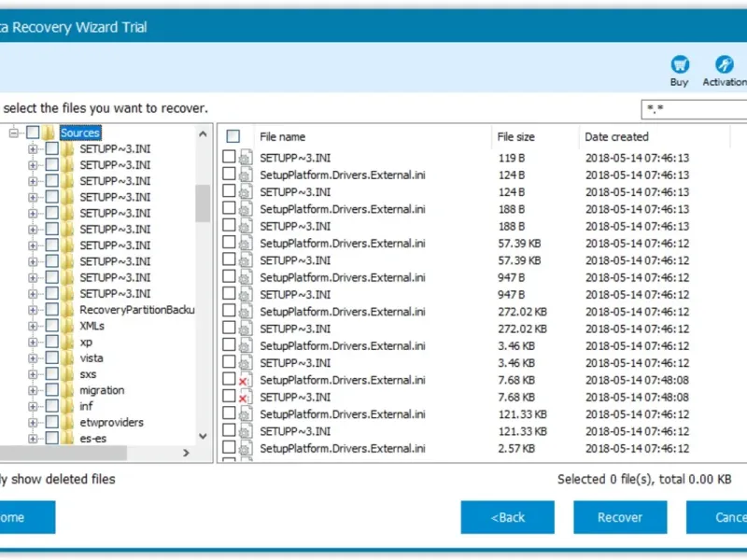Check the 124 B SETUPP~3.INI file checkbox

point(229,191)
